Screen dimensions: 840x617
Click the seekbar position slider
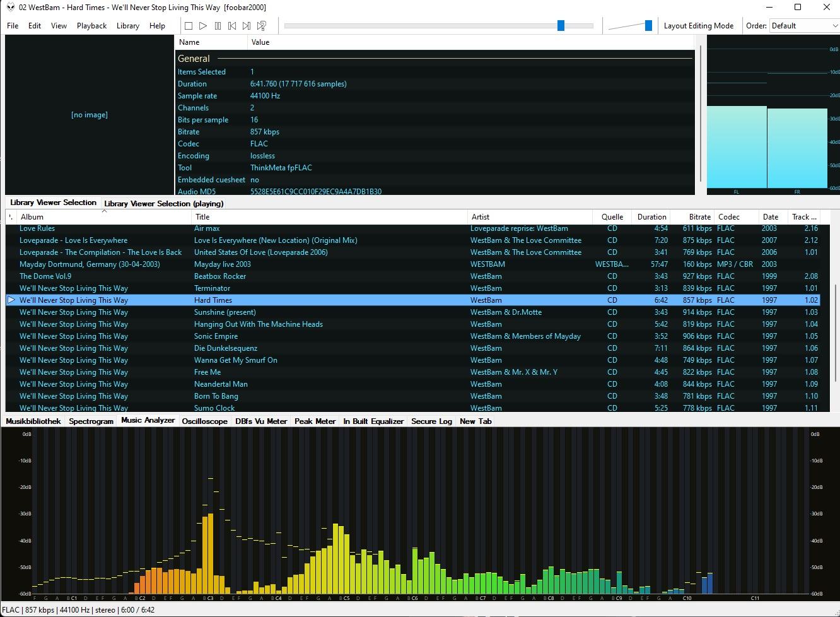[561, 26]
